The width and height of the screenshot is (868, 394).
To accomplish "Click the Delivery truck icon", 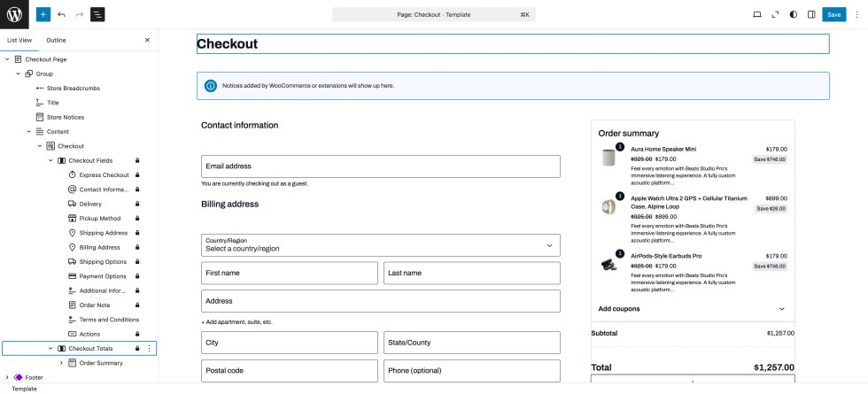I will tap(72, 204).
